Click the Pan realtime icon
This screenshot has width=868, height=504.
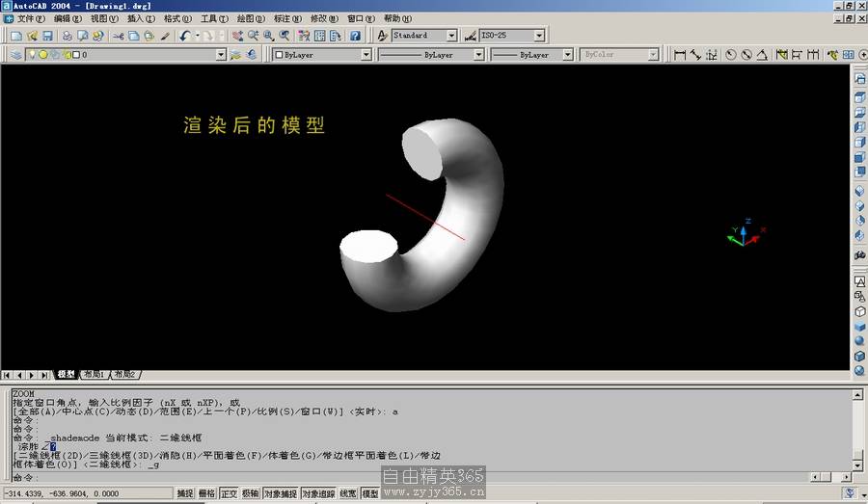tap(237, 36)
